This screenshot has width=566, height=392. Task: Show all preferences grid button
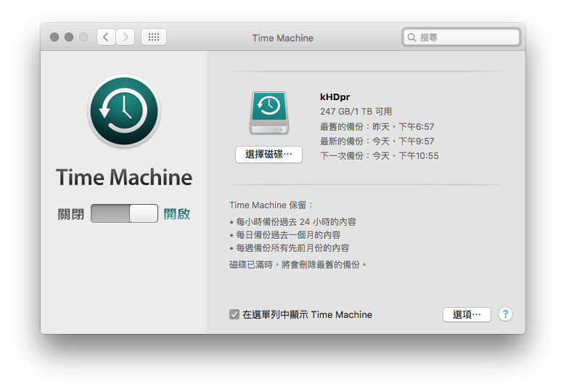tap(154, 37)
